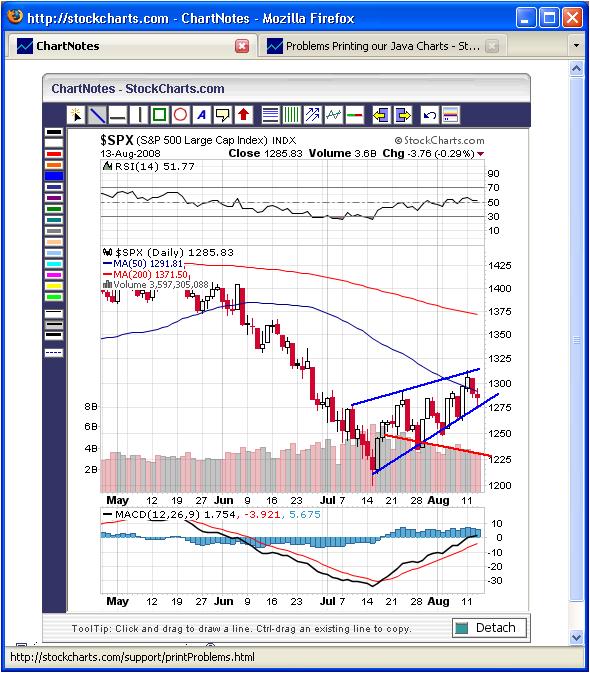Viewport: 590px width, 673px height.
Task: Click the page scrollbar down arrow
Action: tap(576, 637)
